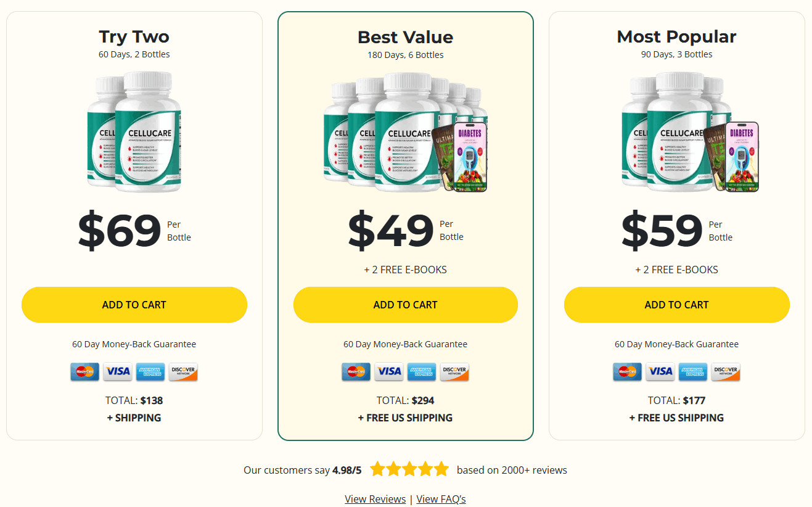
Task: Click the last star of the 4.98/5 rating
Action: 441,469
